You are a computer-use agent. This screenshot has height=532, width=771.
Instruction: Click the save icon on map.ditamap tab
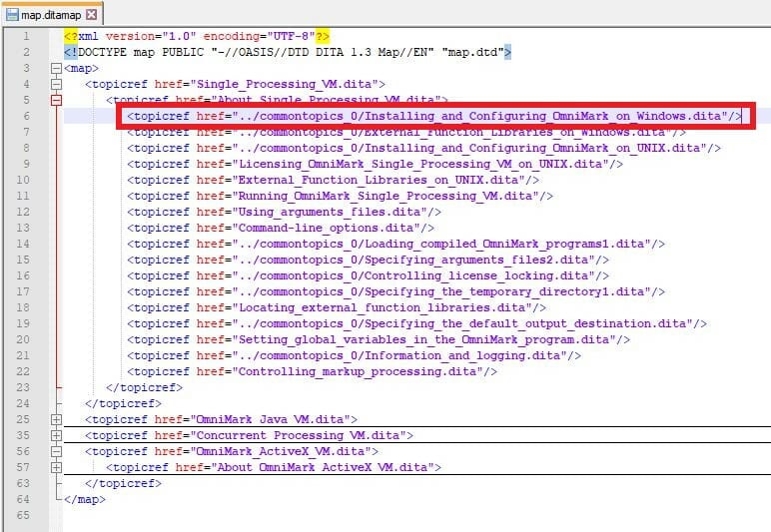(11, 14)
